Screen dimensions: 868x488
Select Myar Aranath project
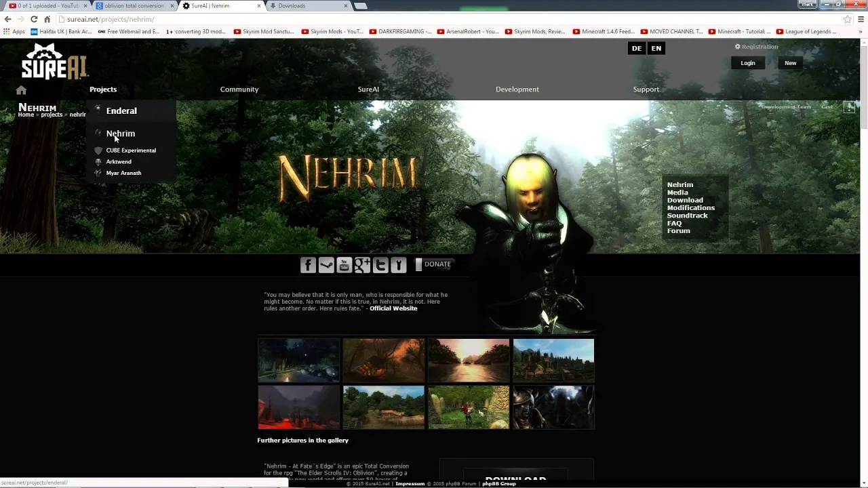[x=123, y=173]
